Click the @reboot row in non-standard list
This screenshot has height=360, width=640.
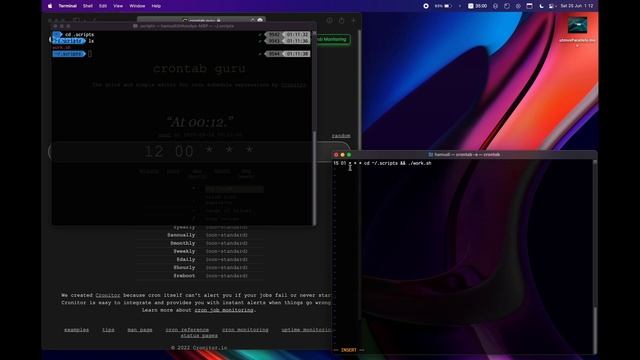pyautogui.click(x=200, y=276)
